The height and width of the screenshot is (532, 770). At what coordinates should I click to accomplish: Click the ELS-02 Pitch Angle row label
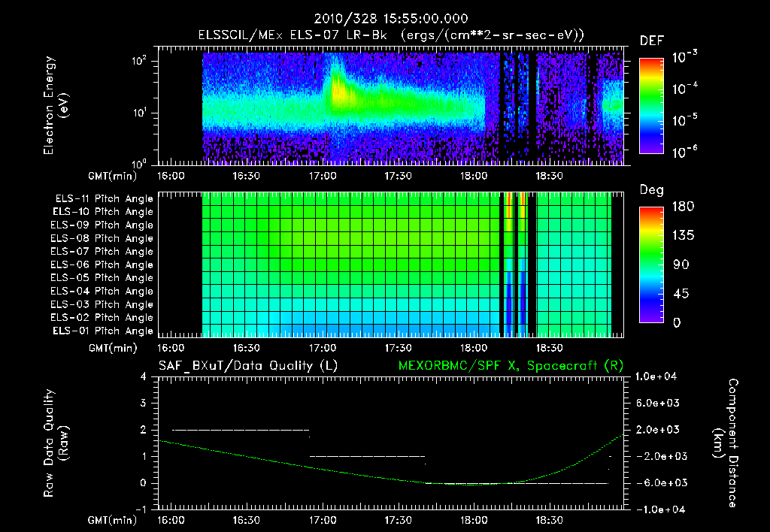[102, 318]
